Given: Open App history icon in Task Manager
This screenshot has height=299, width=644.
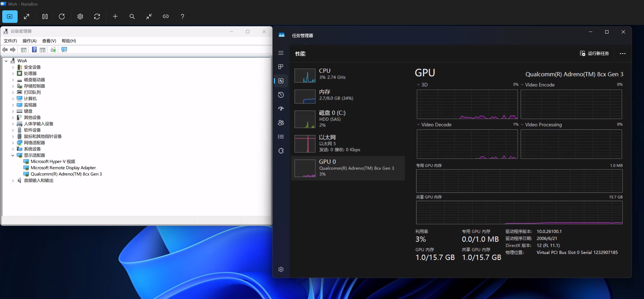Looking at the screenshot, I should 281,95.
